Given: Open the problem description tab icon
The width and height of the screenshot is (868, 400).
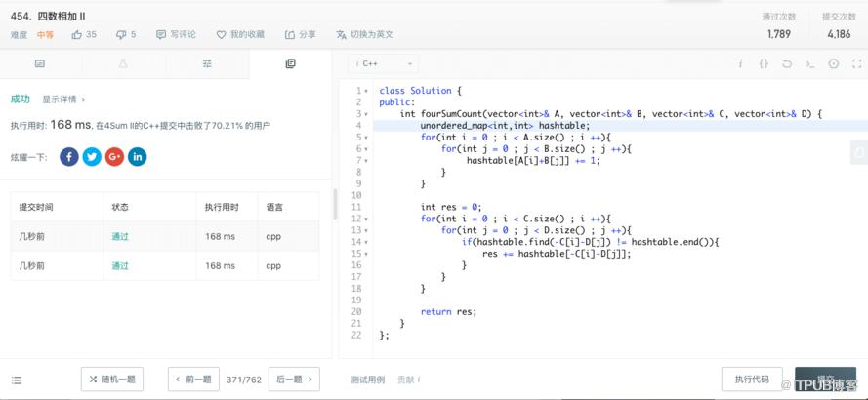Looking at the screenshot, I should [40, 63].
